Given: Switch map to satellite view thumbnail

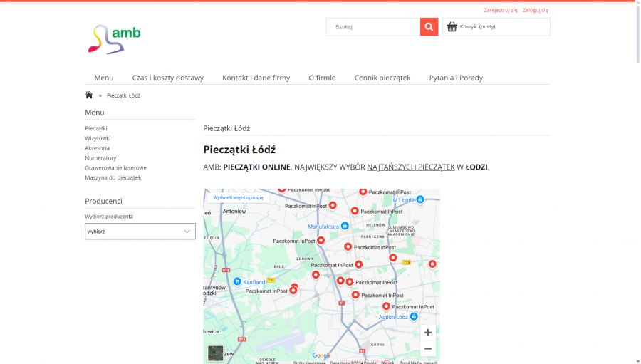Looking at the screenshot, I should pyautogui.click(x=215, y=353).
